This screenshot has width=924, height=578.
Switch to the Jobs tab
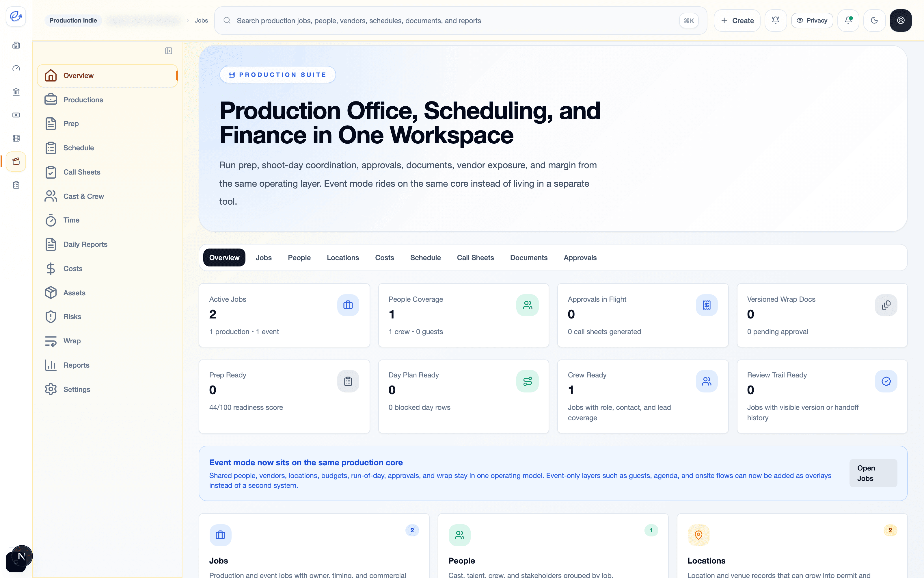coord(263,258)
